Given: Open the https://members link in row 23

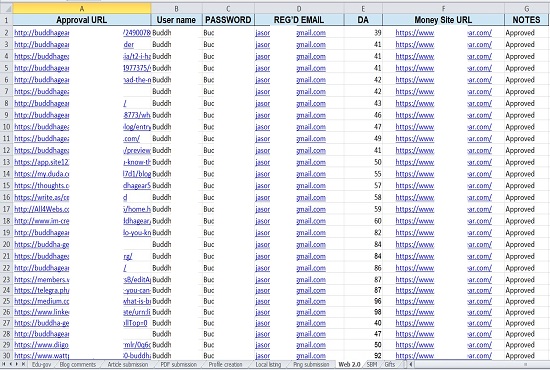Looking at the screenshot, I should (x=42, y=280).
